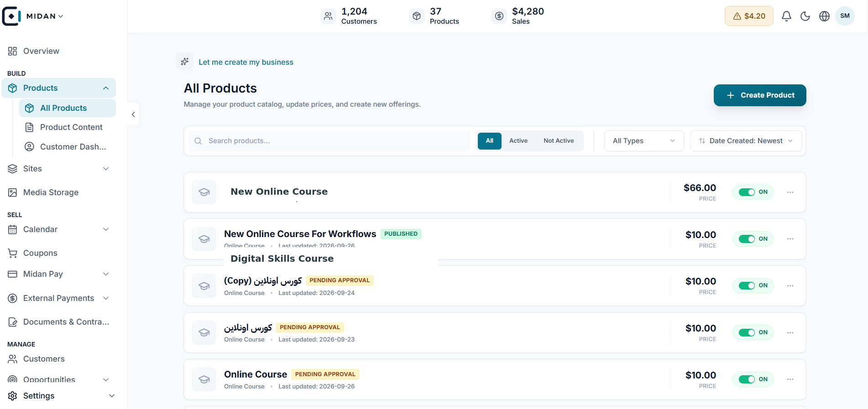The height and width of the screenshot is (409, 868).
Task: Click the Media Storage image icon
Action: tap(12, 192)
